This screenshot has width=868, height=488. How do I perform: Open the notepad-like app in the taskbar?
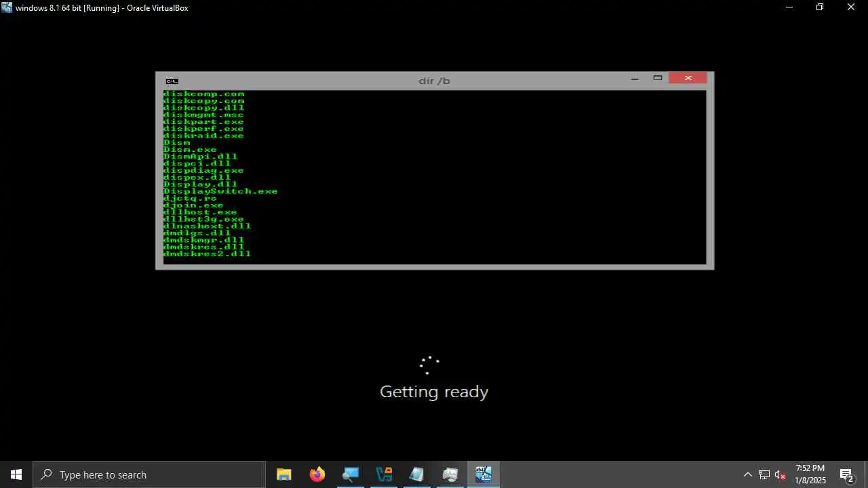click(x=417, y=474)
